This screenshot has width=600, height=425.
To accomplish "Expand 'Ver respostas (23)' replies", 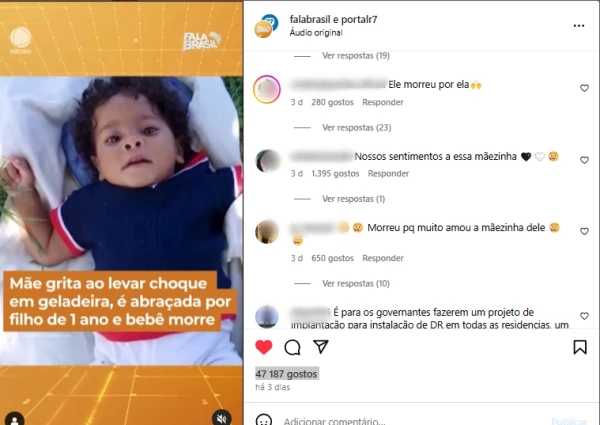I will (x=357, y=127).
